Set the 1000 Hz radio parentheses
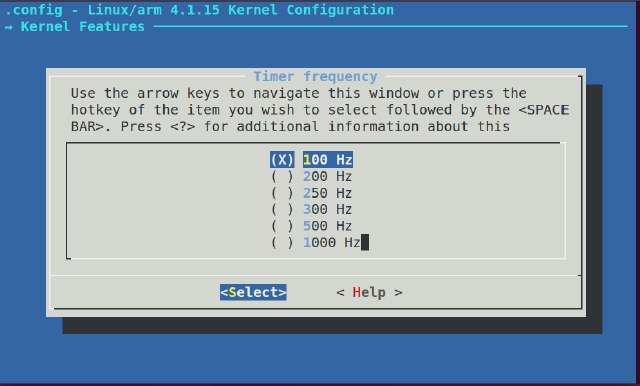 282,243
